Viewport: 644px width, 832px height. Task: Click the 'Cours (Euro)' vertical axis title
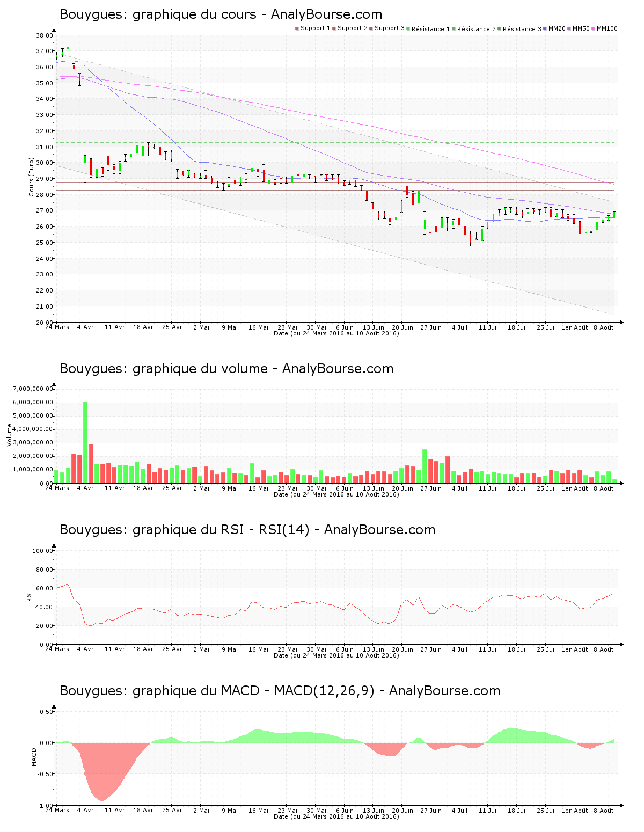coord(31,177)
